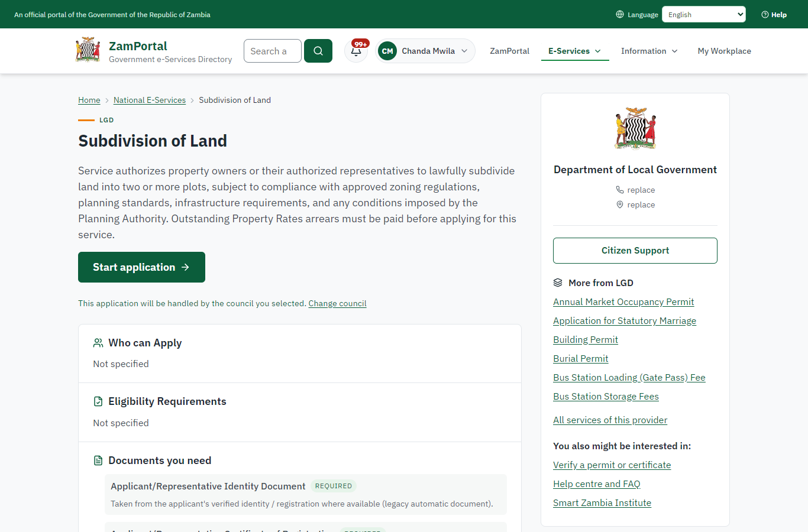Click the Help link in the top bar
This screenshot has width=808, height=532.
tap(774, 15)
